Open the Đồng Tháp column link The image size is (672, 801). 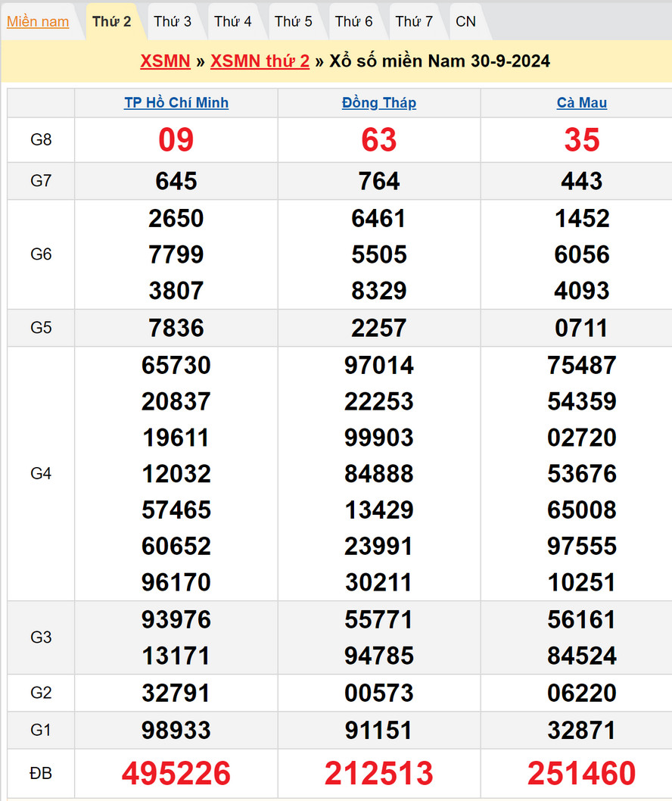(379, 103)
